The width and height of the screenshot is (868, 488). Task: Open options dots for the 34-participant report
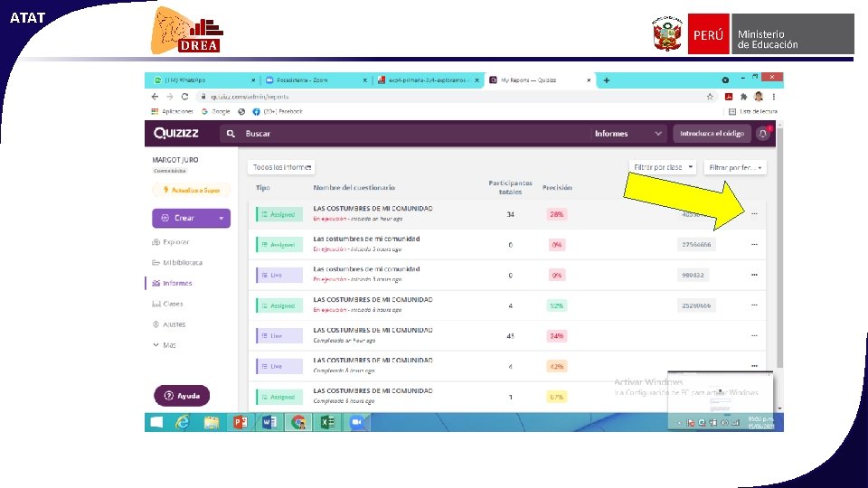coord(754,213)
